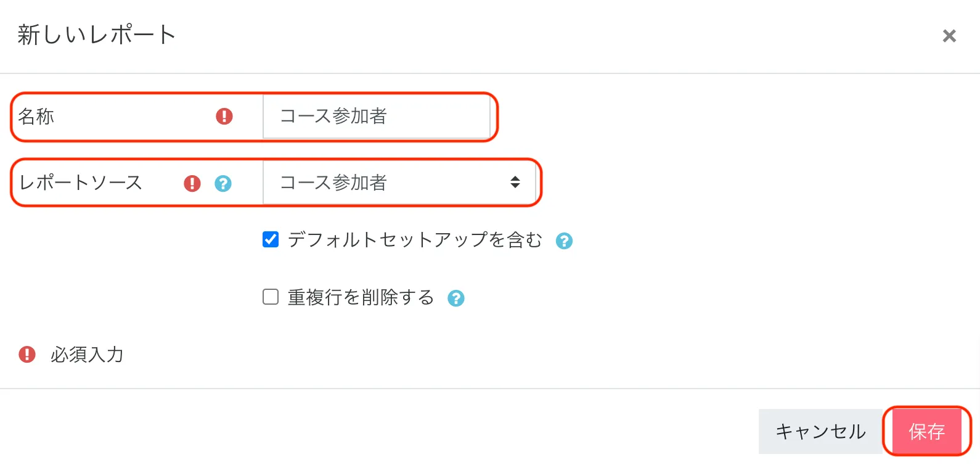Click the 名称 text field

tap(376, 116)
